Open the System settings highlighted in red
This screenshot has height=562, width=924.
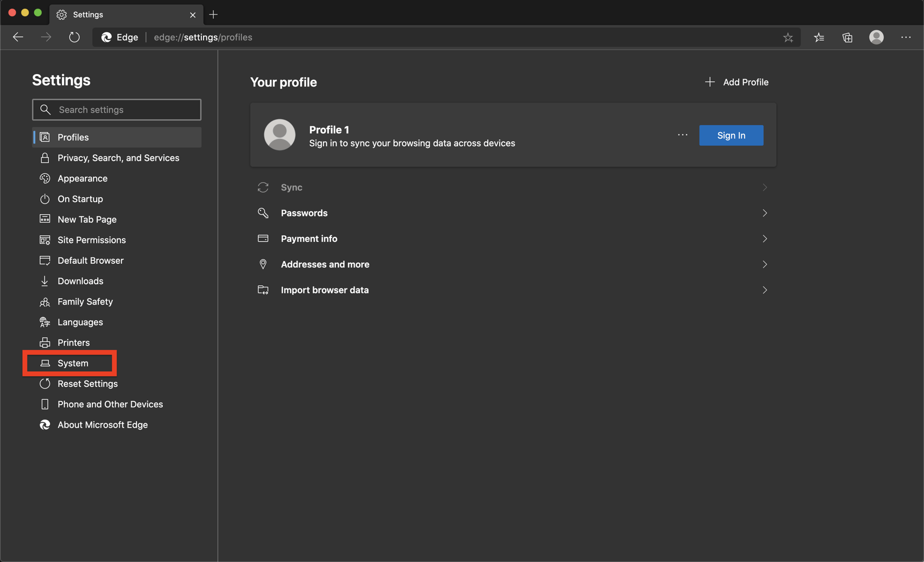click(70, 363)
